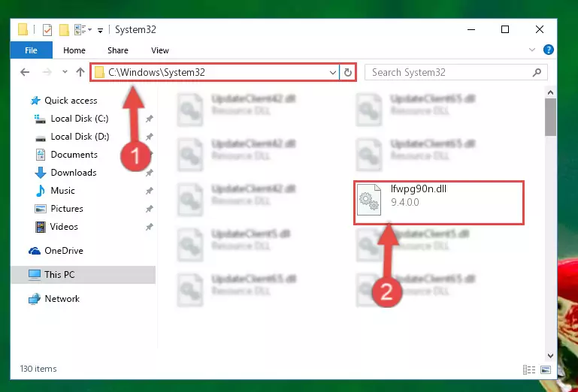Click the folder icon in the title bar
This screenshot has height=392, width=578.
(x=23, y=29)
